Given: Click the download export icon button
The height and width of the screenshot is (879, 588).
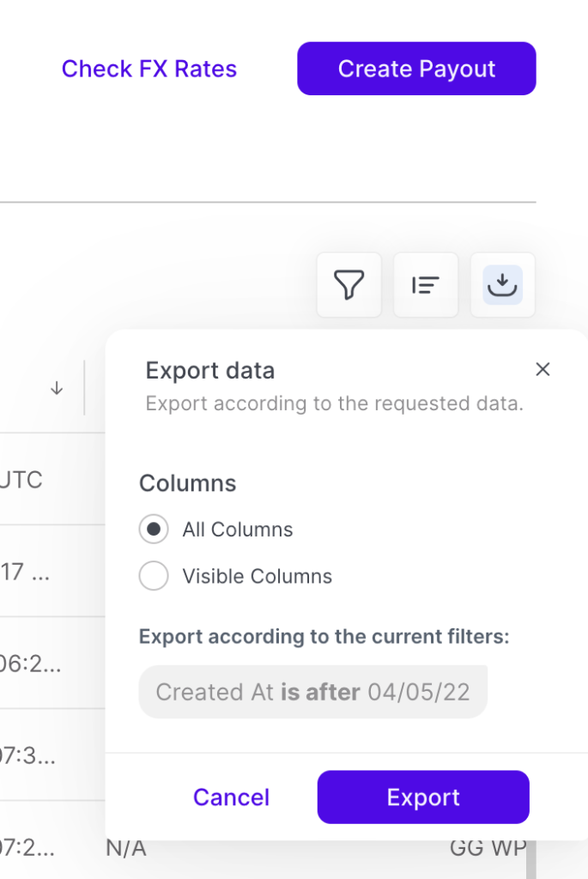Looking at the screenshot, I should (502, 285).
